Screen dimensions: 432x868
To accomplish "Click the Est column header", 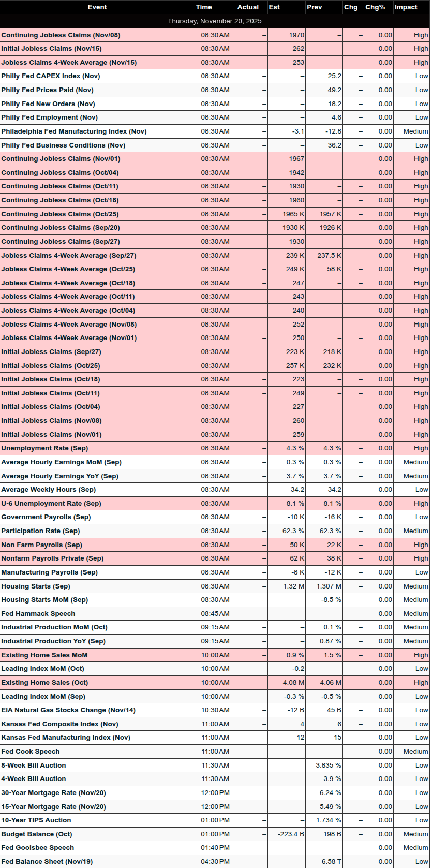I will pos(274,7).
